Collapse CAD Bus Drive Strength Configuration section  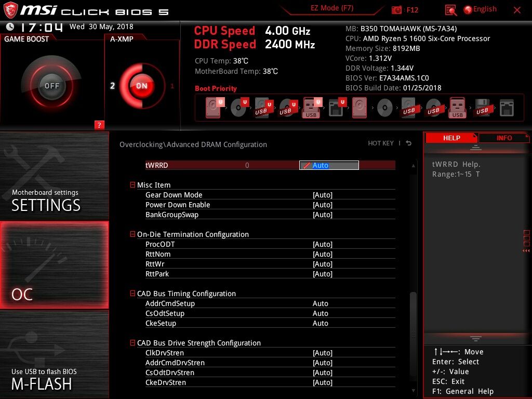132,343
